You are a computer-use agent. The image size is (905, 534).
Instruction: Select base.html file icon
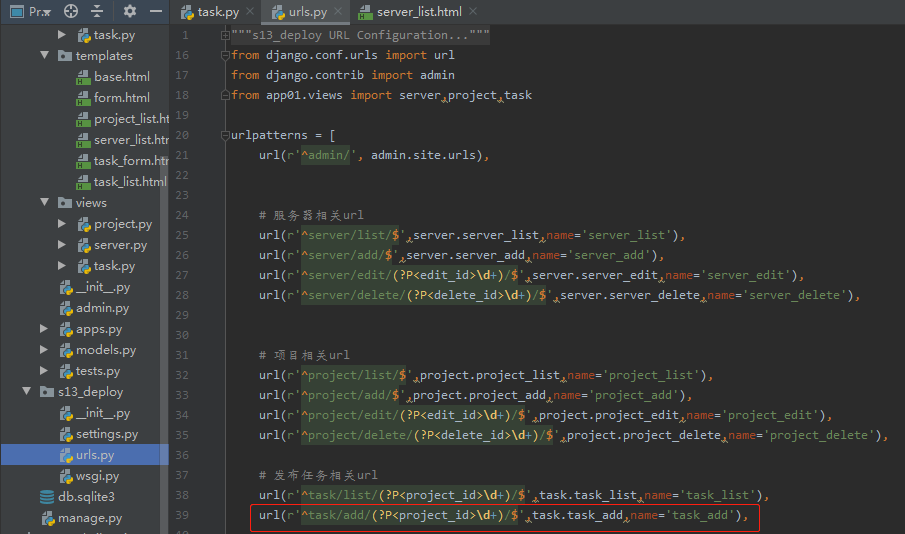[84, 77]
